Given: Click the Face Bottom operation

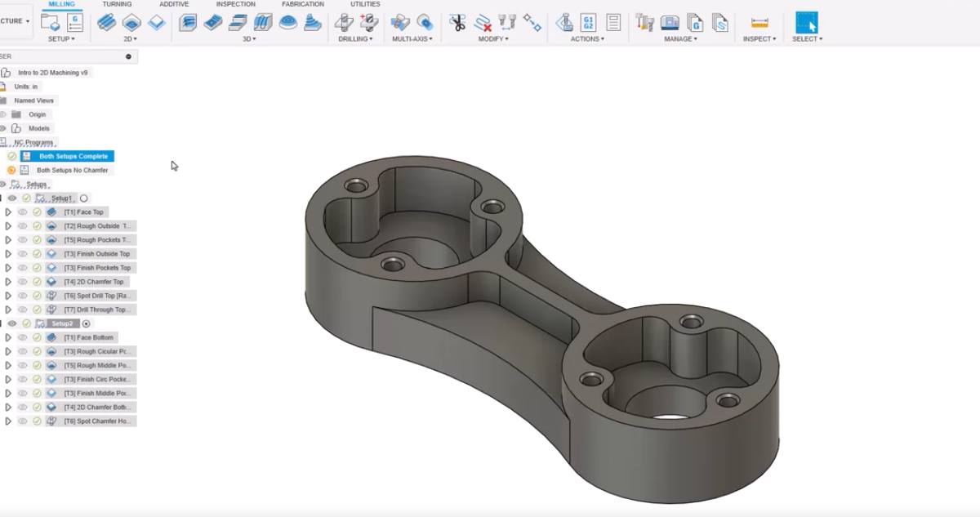Looking at the screenshot, I should [89, 337].
